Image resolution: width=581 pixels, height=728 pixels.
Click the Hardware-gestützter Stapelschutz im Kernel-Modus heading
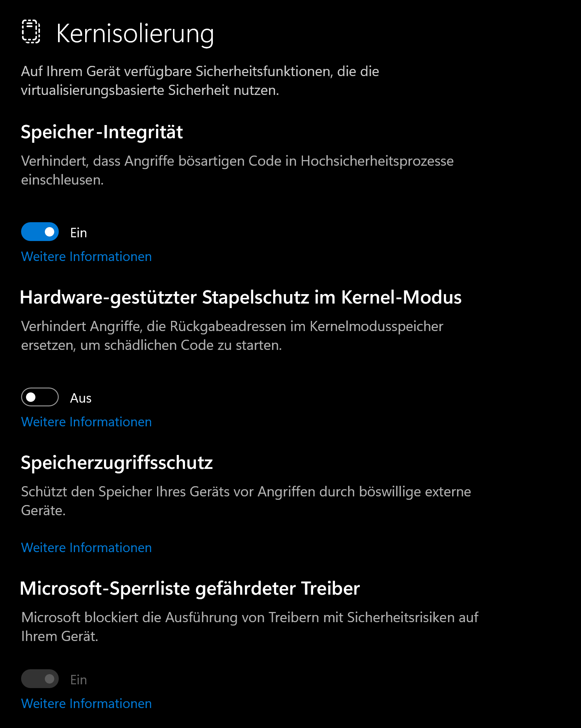241,298
